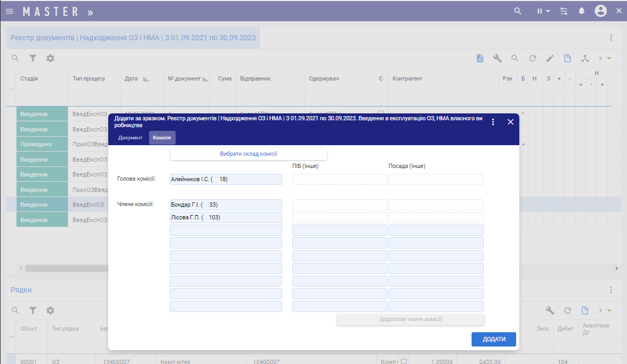This screenshot has height=364, width=627.
Task: Click the global search magnifier in header
Action: coord(518,11)
